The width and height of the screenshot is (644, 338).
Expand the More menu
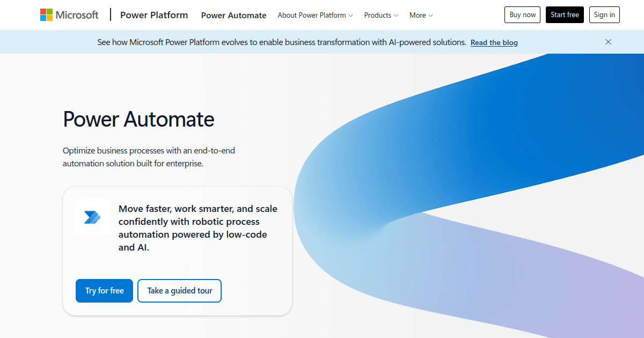[421, 15]
